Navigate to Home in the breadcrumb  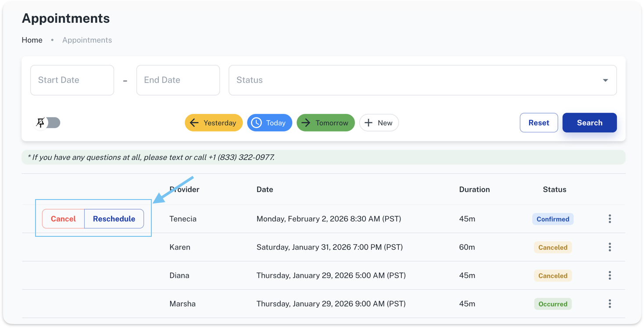coord(32,40)
